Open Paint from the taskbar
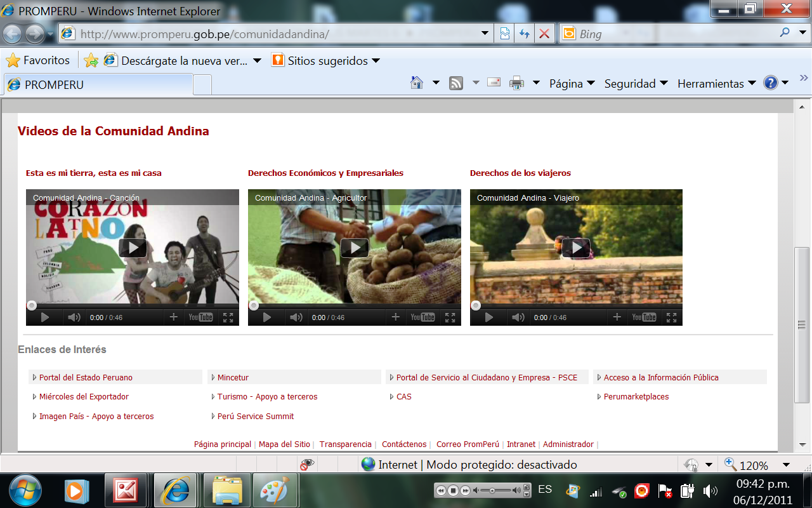 275,490
